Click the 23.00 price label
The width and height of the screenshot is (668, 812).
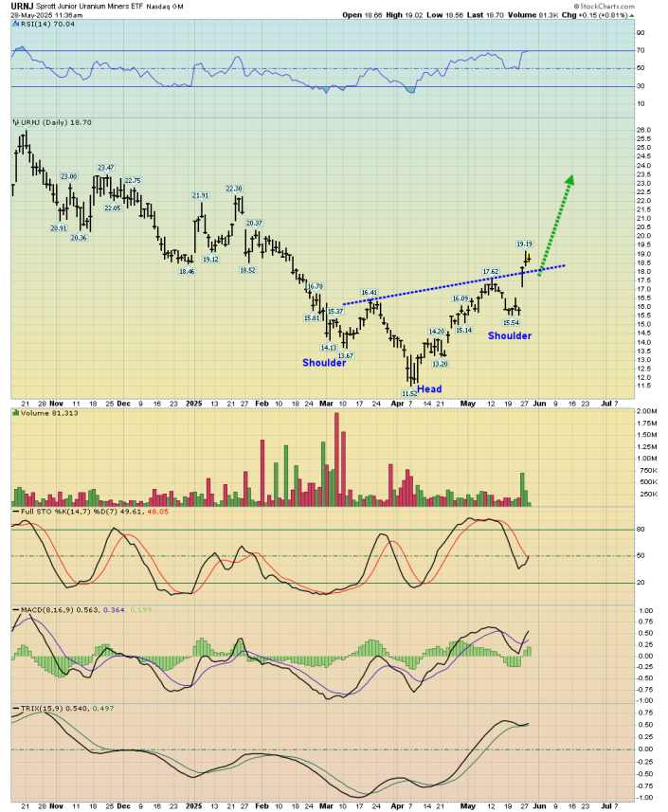[x=69, y=176]
